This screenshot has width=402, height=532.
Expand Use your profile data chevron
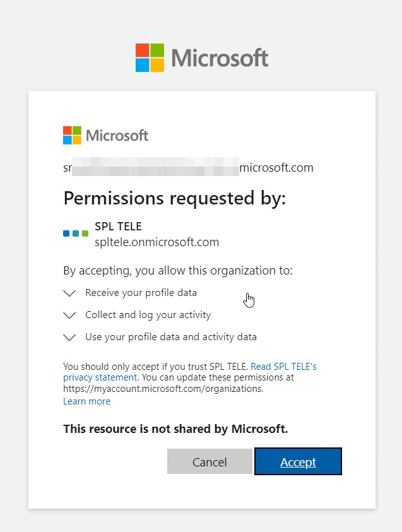pos(69,337)
